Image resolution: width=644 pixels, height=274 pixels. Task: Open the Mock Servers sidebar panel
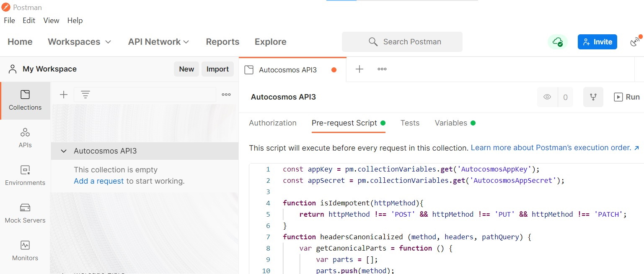click(25, 213)
